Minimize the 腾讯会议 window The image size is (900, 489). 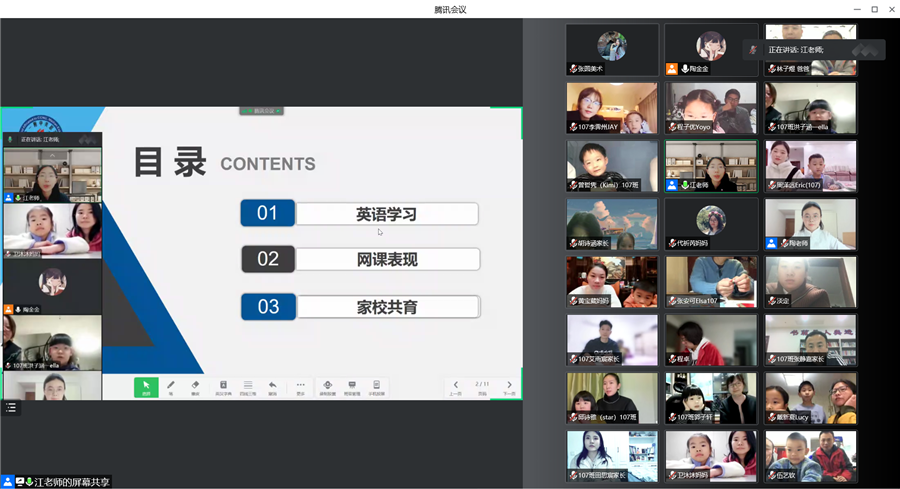pos(857,9)
